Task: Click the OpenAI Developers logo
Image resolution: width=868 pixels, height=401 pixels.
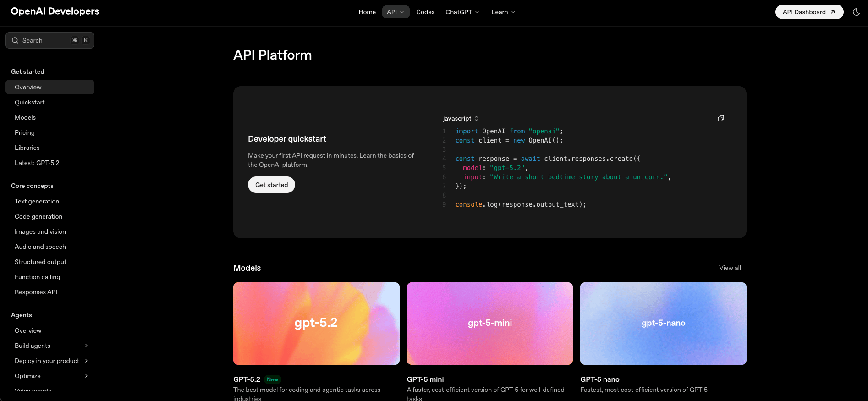Action: 55,11
